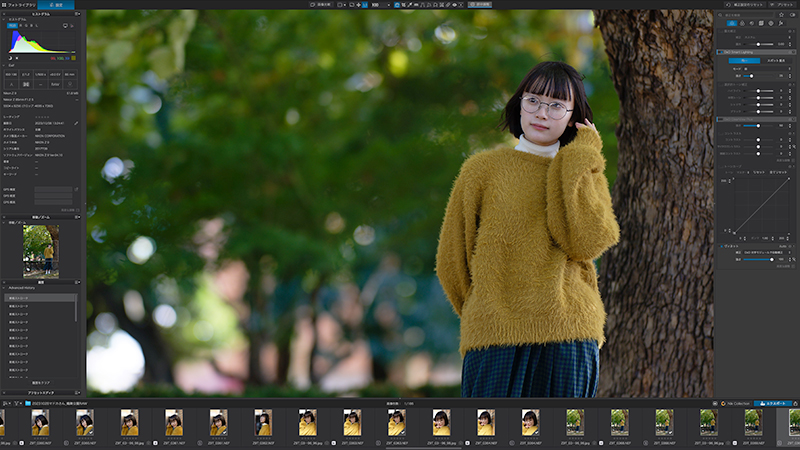Screen dimensions: 800x450
Task: Toggle active-corrections-only switch beside the star
Action: (x=792, y=15)
